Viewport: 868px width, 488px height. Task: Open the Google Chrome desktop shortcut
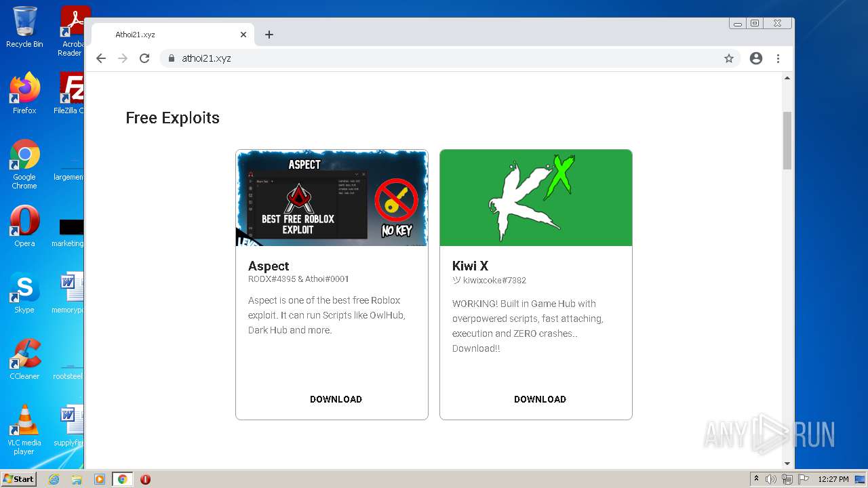click(x=24, y=165)
